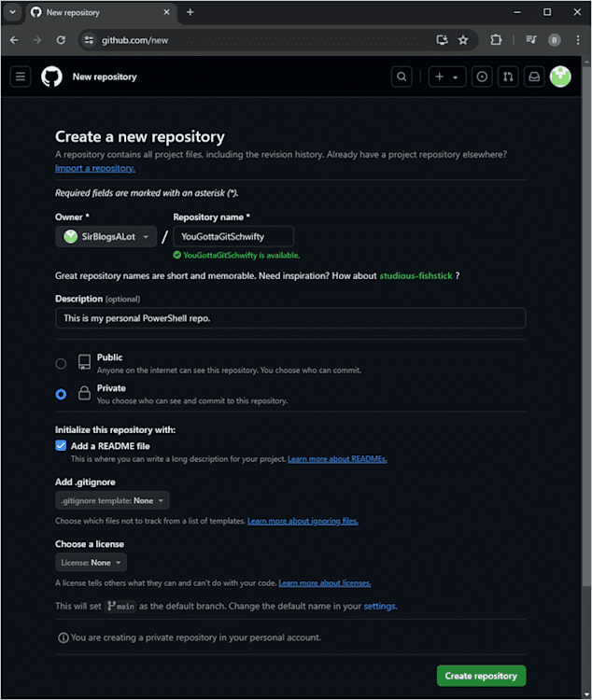Open Learn more about licenses link
The image size is (592, 700).
325,583
